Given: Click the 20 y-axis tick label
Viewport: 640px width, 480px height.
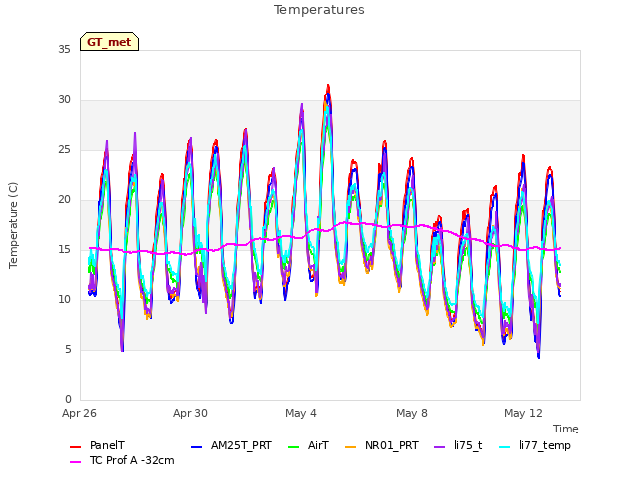Looking at the screenshot, I should coord(64,199).
